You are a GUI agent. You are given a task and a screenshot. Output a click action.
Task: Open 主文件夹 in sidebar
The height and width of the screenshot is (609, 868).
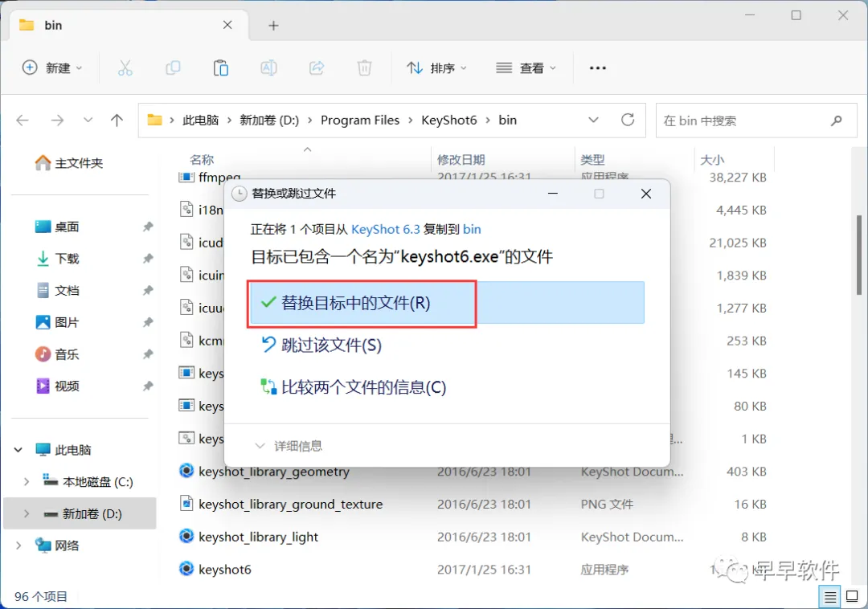pos(69,162)
